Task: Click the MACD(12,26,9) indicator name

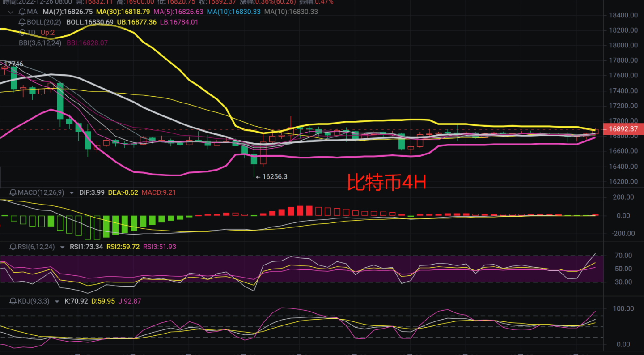Action: (x=41, y=192)
